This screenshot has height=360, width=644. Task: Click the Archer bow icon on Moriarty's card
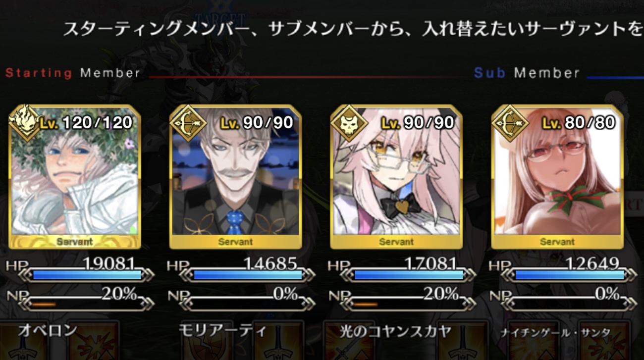(184, 122)
